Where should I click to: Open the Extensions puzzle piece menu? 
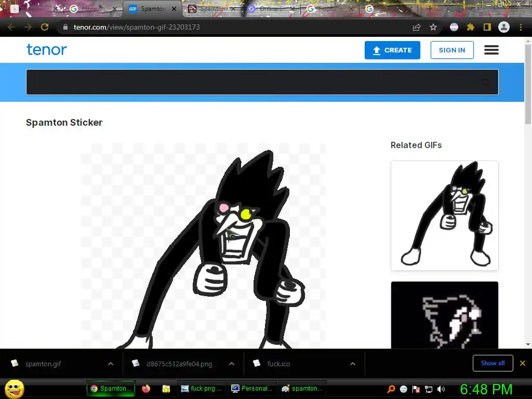click(470, 27)
